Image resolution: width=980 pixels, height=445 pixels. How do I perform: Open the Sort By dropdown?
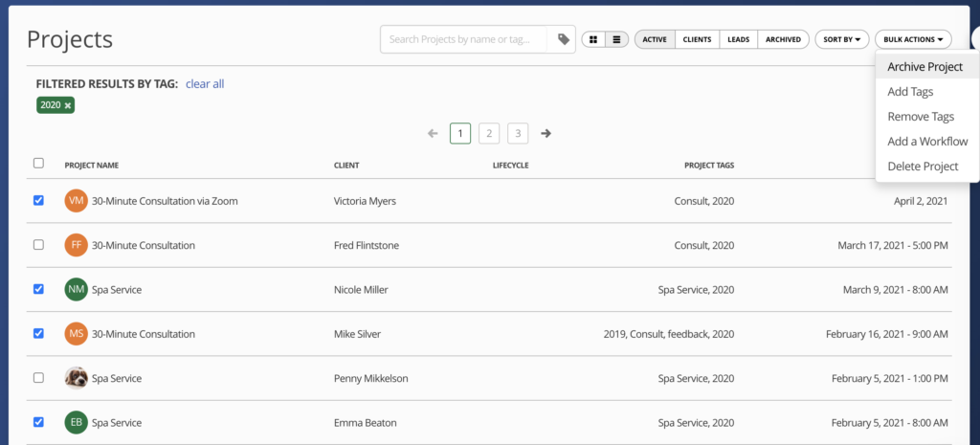coord(841,39)
